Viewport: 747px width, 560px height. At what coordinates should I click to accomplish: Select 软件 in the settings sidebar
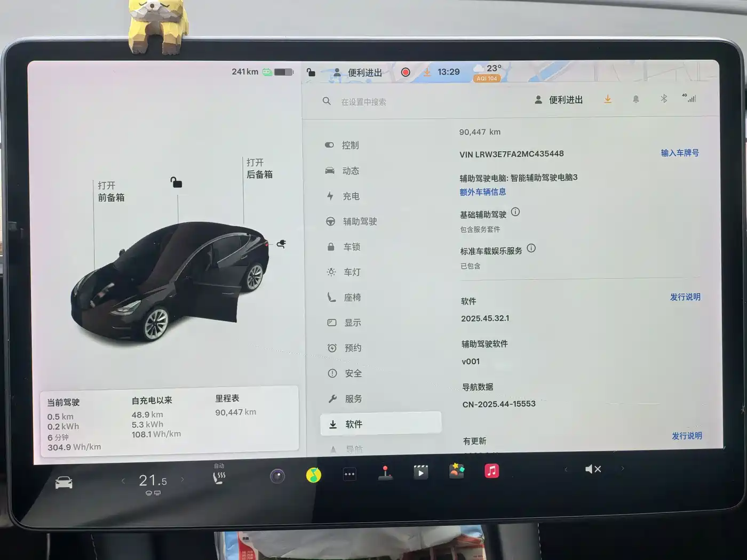[x=353, y=424]
